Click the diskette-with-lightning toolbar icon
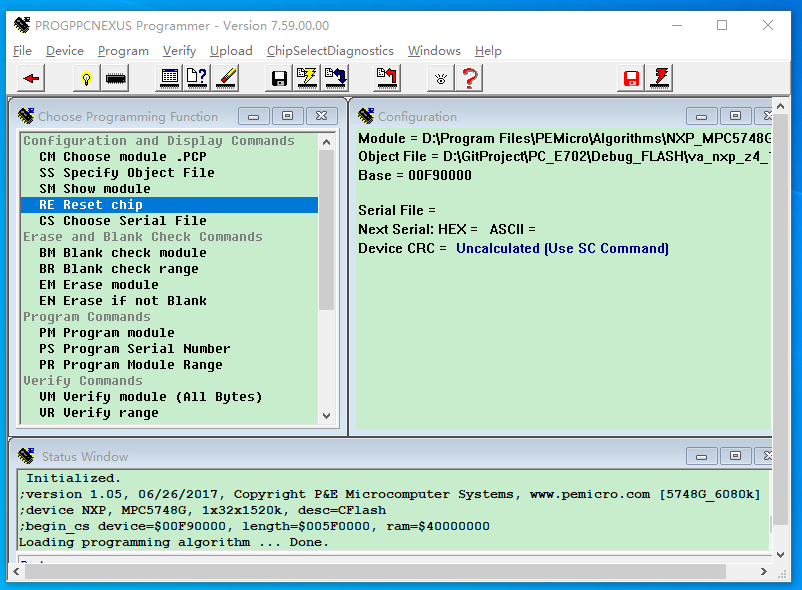Screen dimensions: 802x590 coord(306,77)
